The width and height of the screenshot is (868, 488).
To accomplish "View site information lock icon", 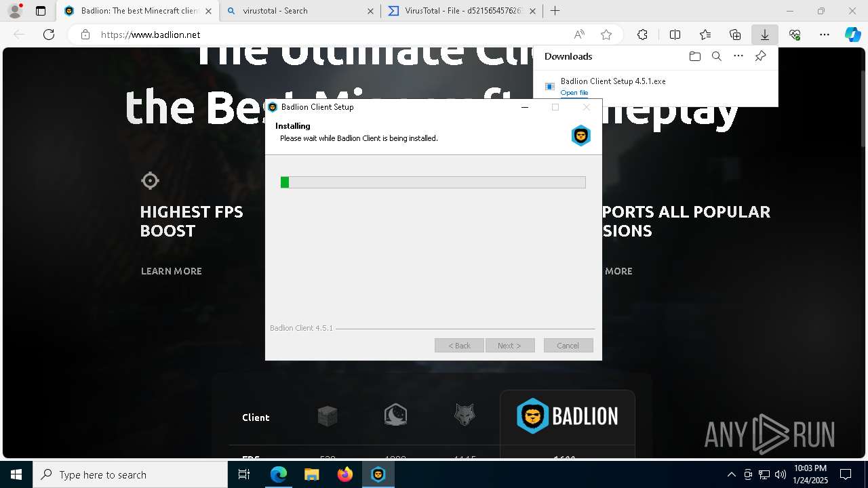I will pos(85,35).
